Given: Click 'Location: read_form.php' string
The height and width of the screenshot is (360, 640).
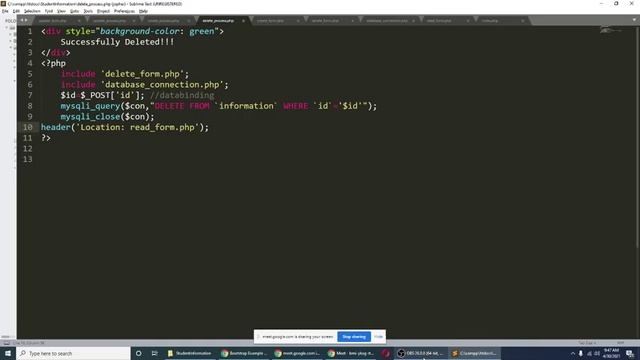Looking at the screenshot, I should click(x=138, y=127).
